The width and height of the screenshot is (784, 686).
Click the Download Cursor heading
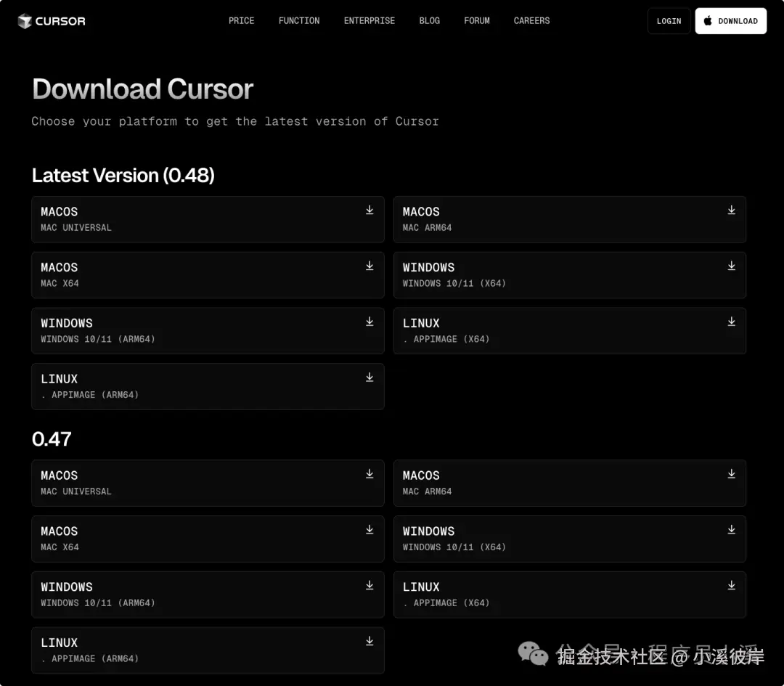[x=142, y=89]
